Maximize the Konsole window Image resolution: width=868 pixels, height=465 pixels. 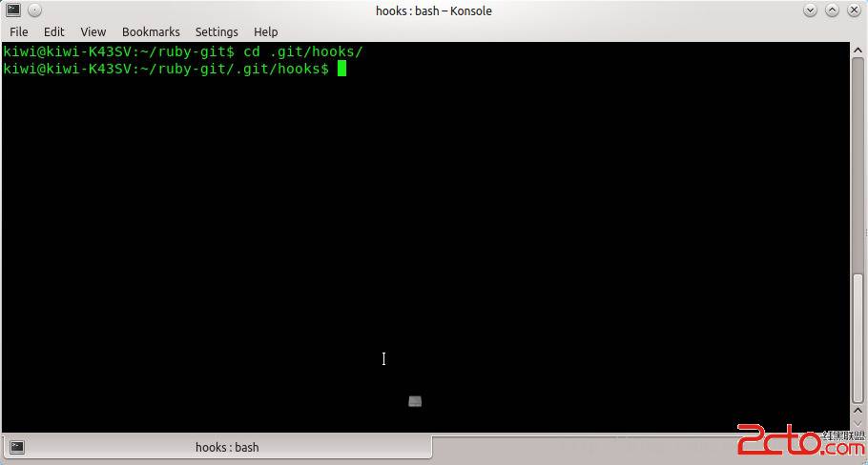(832, 10)
